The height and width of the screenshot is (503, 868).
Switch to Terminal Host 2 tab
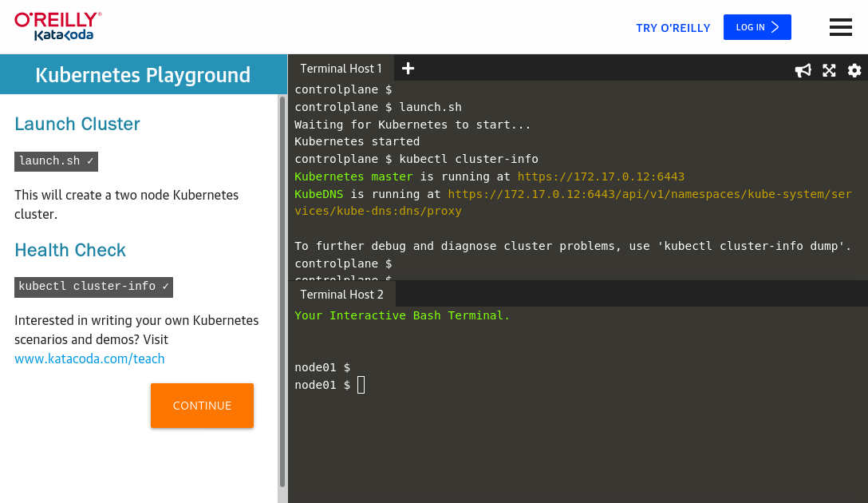click(x=341, y=294)
